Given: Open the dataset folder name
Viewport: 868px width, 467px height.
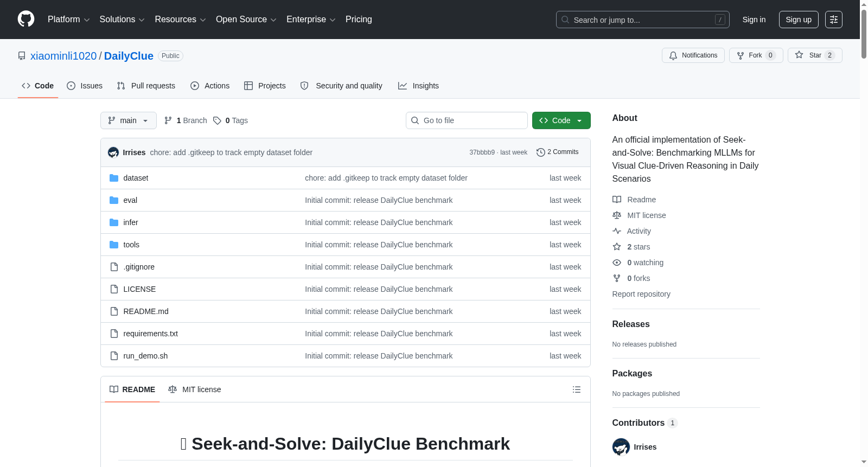Looking at the screenshot, I should 136,178.
